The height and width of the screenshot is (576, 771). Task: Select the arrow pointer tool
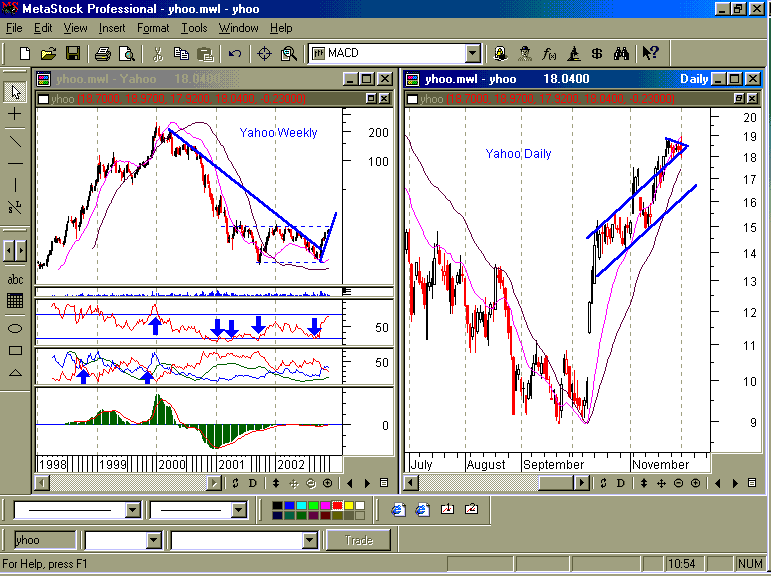tap(15, 92)
